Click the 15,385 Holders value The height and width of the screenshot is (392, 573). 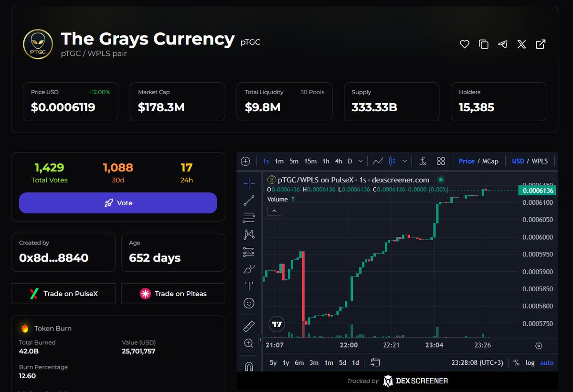click(477, 107)
